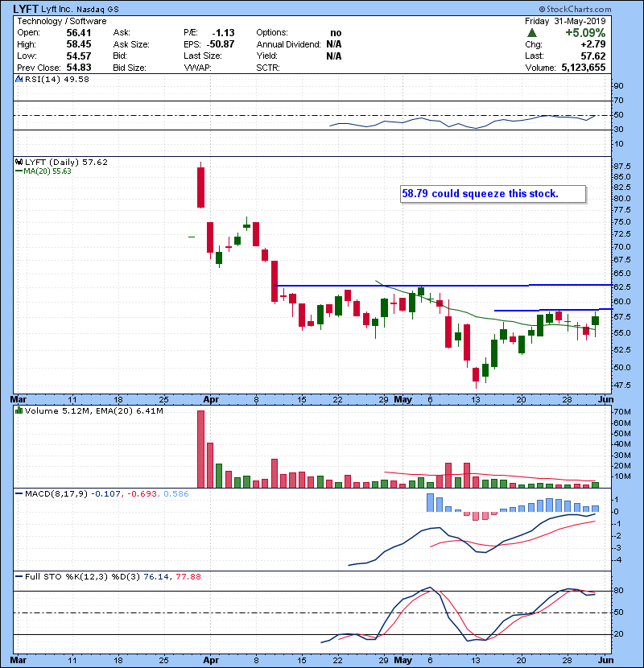Click the 80 label on the stochastic axis
Viewport: 644px width, 668px height.
point(618,591)
